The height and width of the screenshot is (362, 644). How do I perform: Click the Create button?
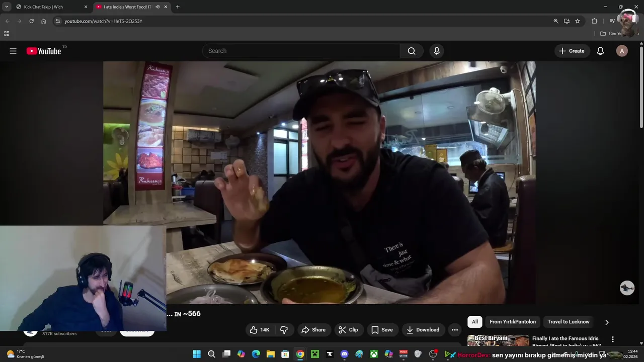[572, 51]
